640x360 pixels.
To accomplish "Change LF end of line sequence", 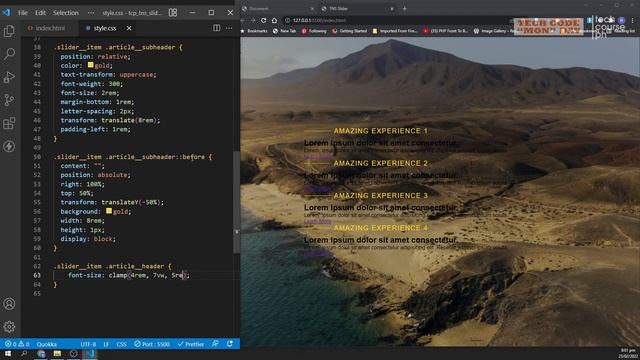I will point(106,344).
